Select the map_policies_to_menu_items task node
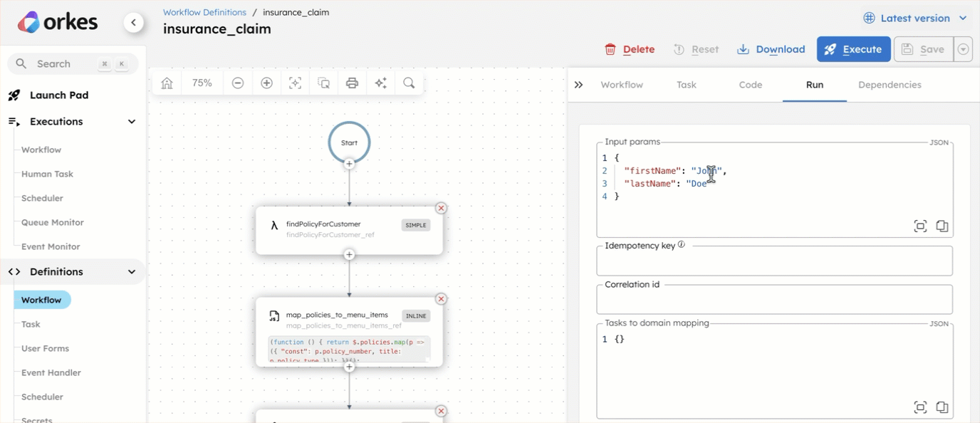The width and height of the screenshot is (980, 423). [349, 332]
